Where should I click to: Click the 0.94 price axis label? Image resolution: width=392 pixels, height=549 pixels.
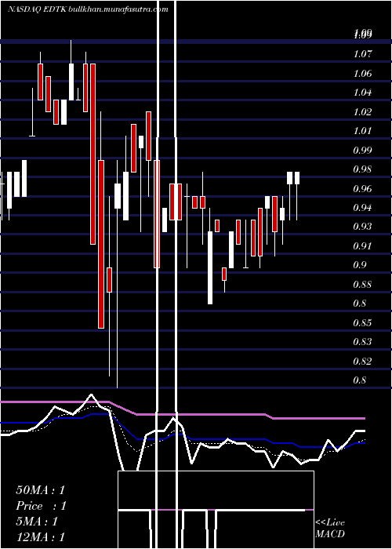(362, 208)
